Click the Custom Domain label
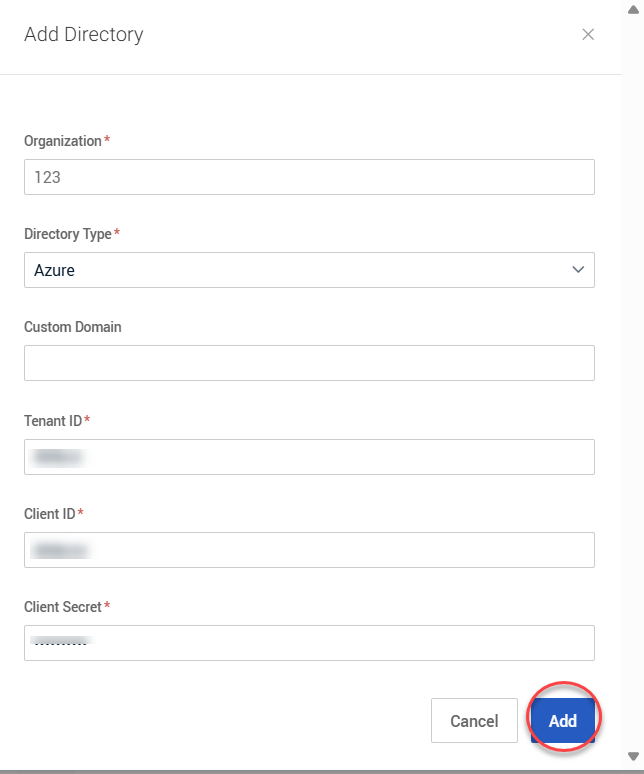This screenshot has height=774, width=644. point(73,327)
